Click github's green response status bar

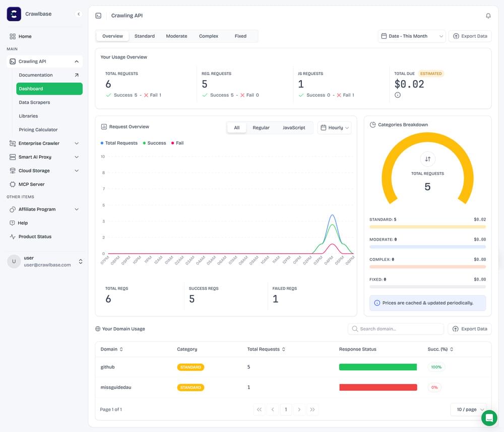(x=378, y=367)
